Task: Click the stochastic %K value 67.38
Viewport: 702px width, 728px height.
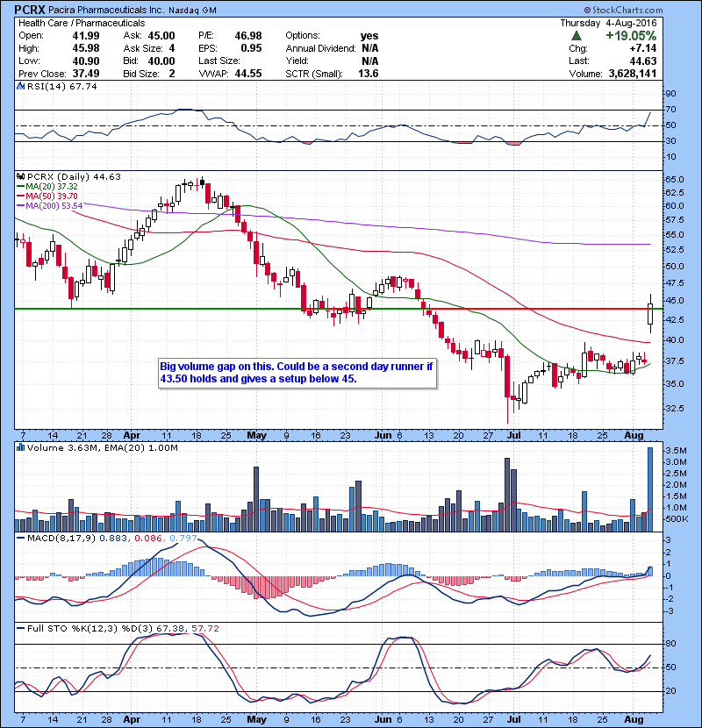Action: [170, 629]
